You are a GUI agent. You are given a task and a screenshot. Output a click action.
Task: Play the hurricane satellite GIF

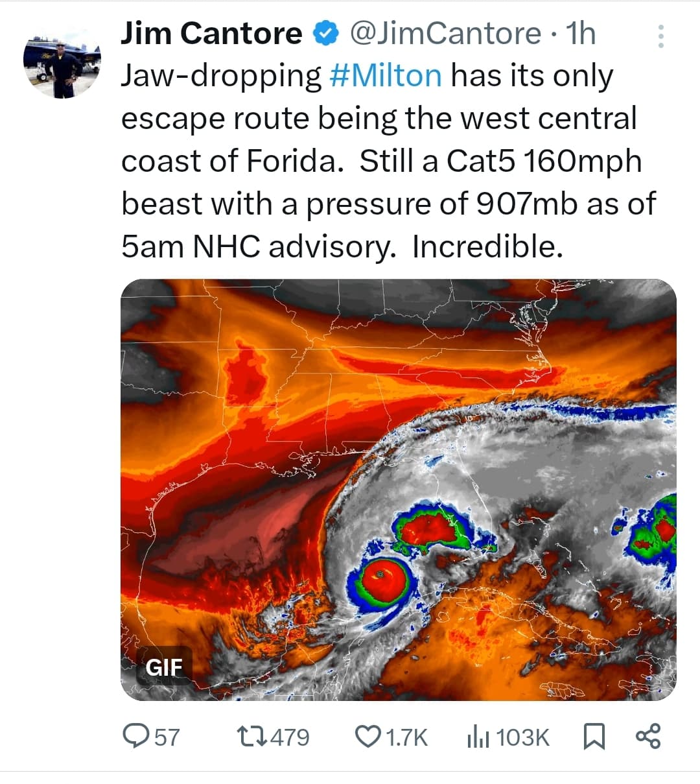coord(399,490)
